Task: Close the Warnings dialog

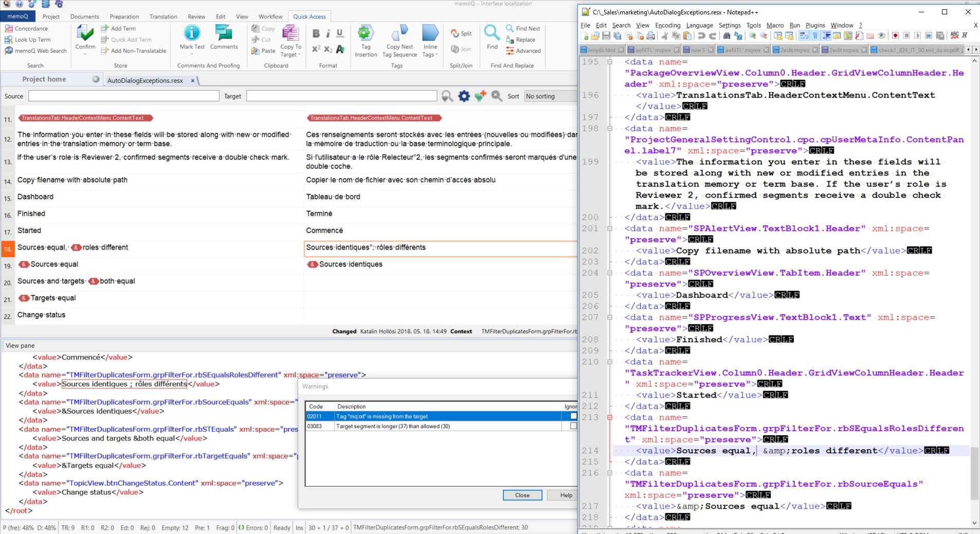Action: tap(522, 495)
